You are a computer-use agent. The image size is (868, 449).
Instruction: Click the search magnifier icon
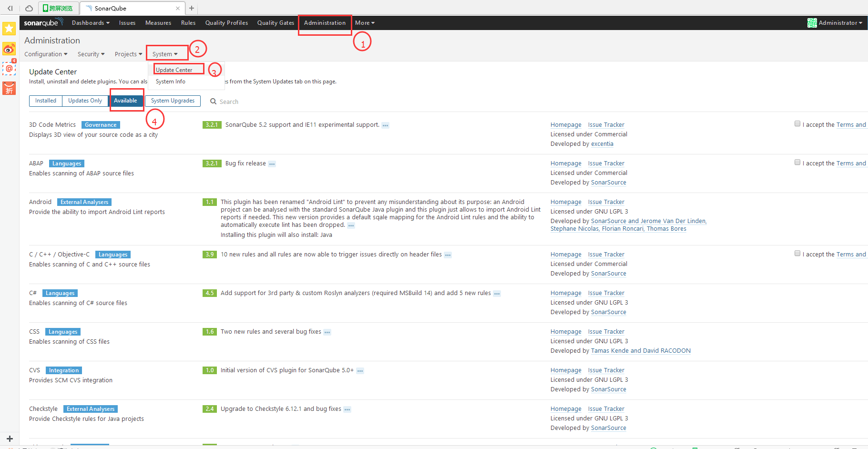[x=214, y=102]
